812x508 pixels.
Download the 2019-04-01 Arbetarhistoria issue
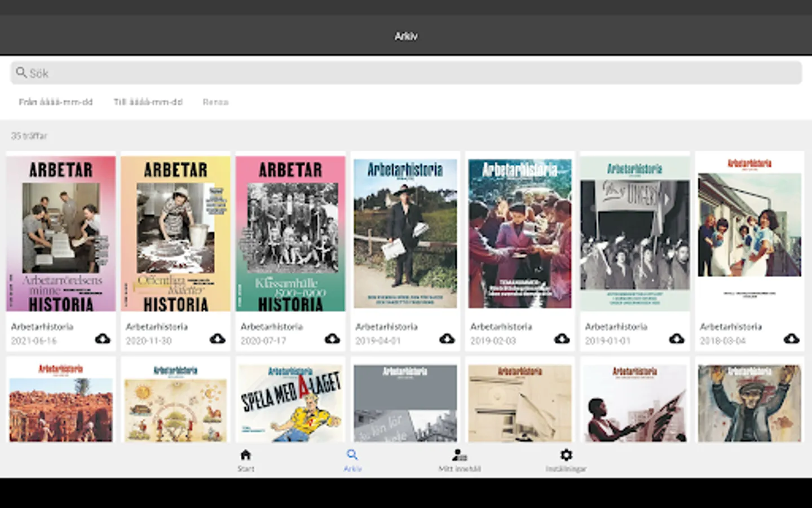pos(447,339)
